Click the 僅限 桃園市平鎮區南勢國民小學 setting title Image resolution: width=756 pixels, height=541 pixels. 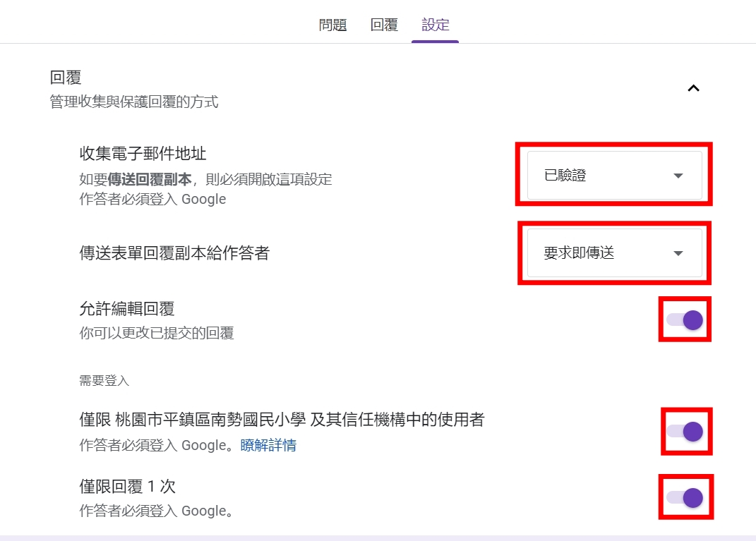pos(282,420)
